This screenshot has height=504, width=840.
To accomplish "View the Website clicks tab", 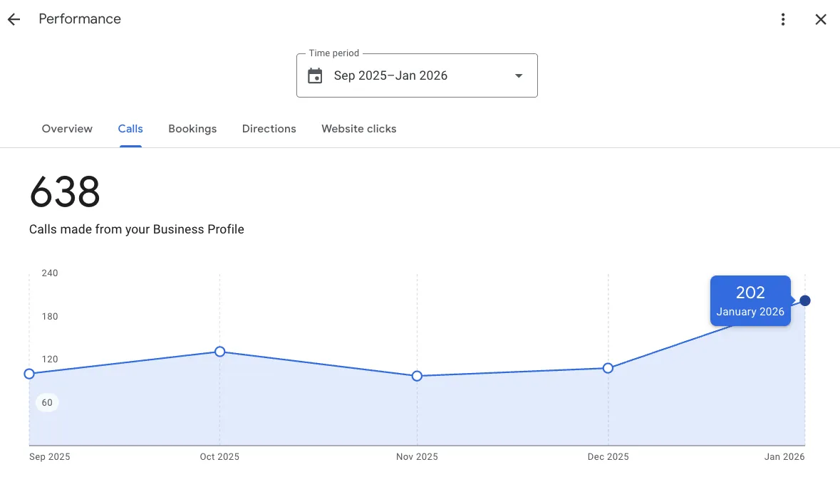I will (x=358, y=129).
